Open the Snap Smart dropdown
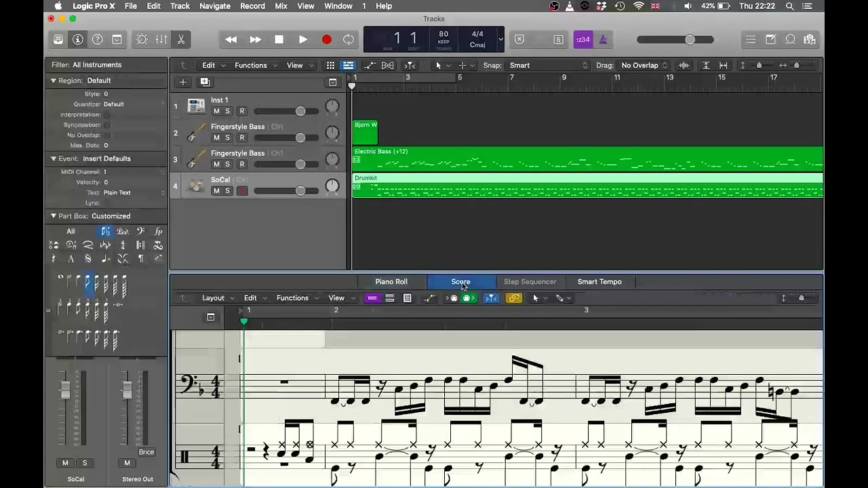This screenshot has height=488, width=868. point(549,65)
